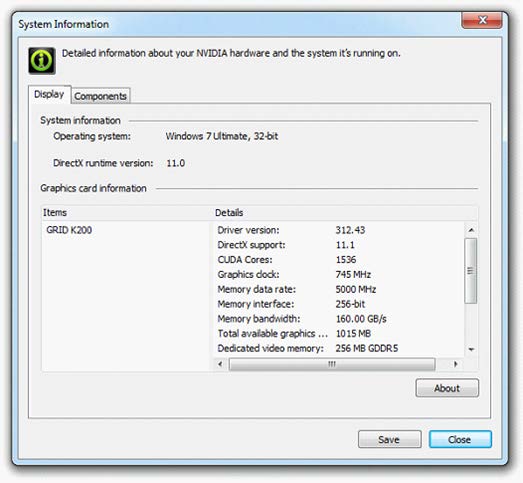Click the Memory interface: label
Screen dimensions: 523x483
pos(256,304)
